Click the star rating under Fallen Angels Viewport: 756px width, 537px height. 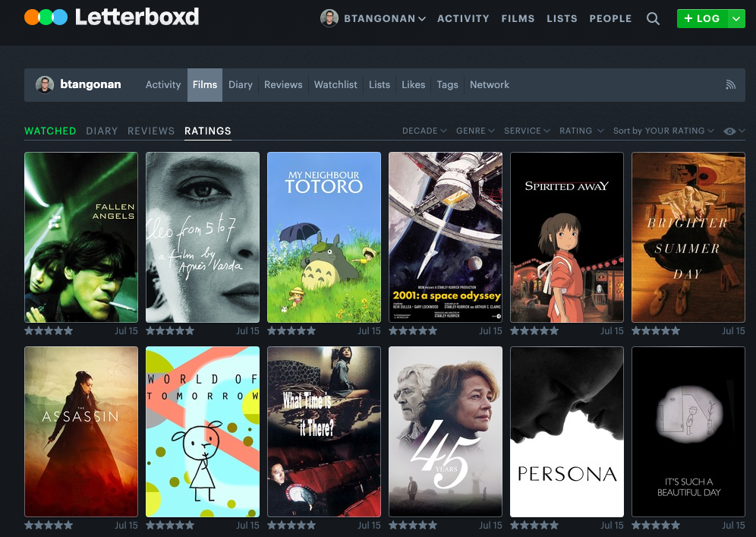(x=49, y=331)
